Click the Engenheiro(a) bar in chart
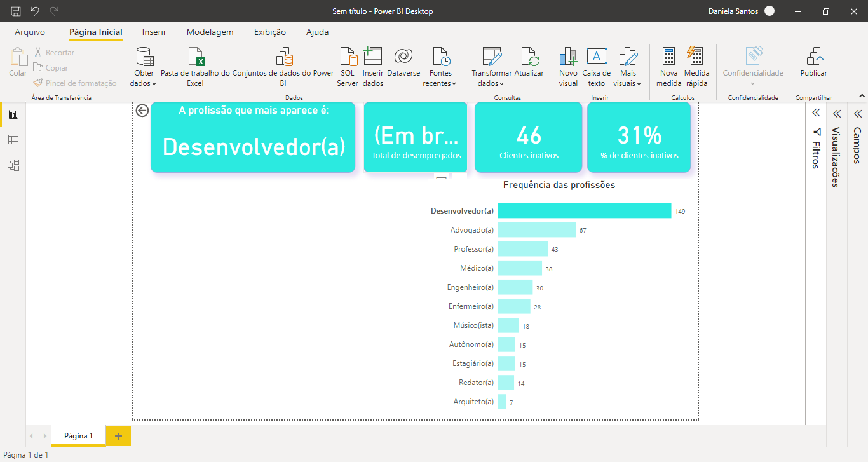 [515, 287]
